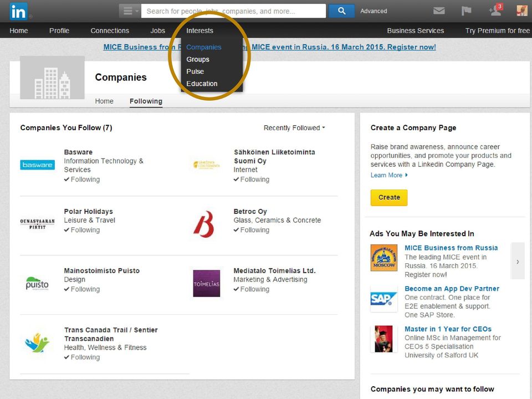The image size is (532, 399).
Task: Click the blue magnifier search button
Action: click(x=342, y=11)
